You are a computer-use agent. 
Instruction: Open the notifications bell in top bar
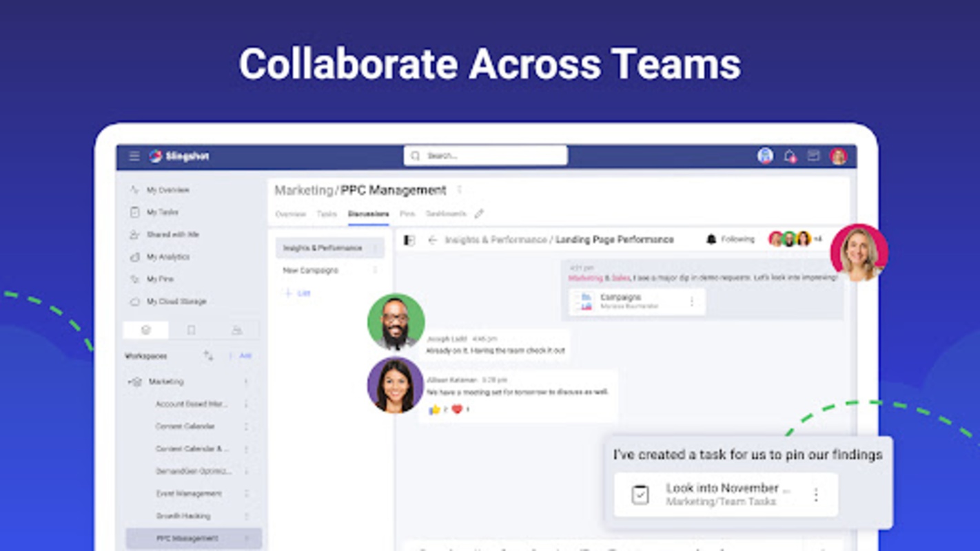[790, 156]
